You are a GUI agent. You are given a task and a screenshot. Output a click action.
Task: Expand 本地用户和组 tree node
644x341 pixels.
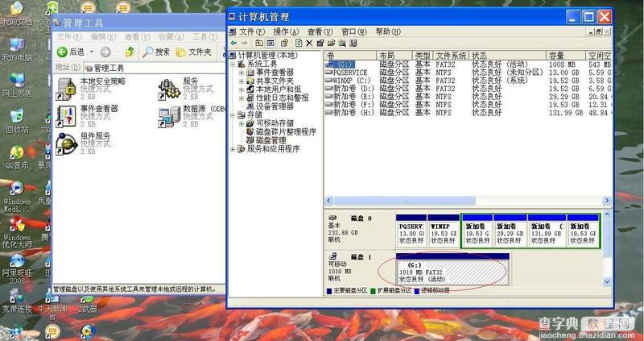242,89
